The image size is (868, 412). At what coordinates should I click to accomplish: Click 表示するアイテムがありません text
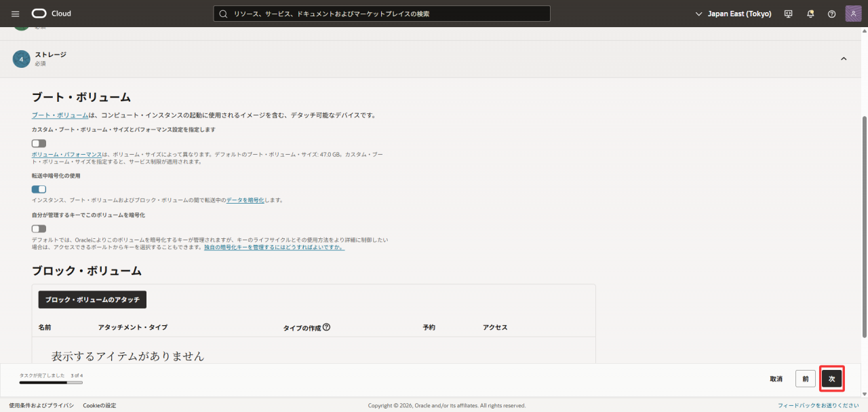[127, 356]
